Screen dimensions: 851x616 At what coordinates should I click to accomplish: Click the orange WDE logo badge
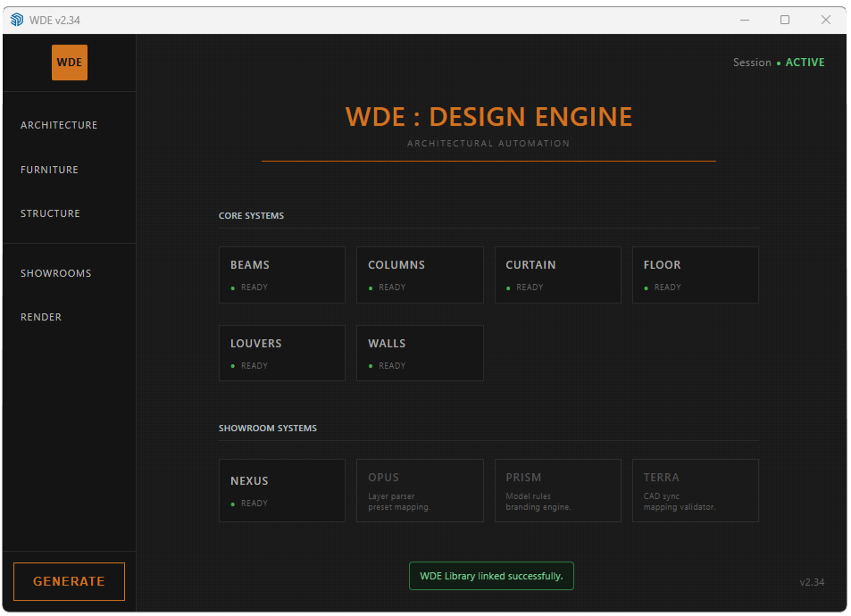pyautogui.click(x=70, y=62)
